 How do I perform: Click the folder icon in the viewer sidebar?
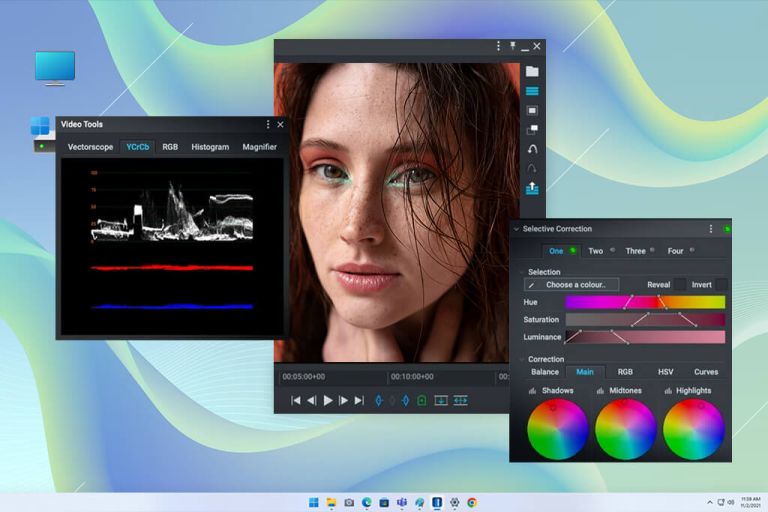pyautogui.click(x=532, y=71)
